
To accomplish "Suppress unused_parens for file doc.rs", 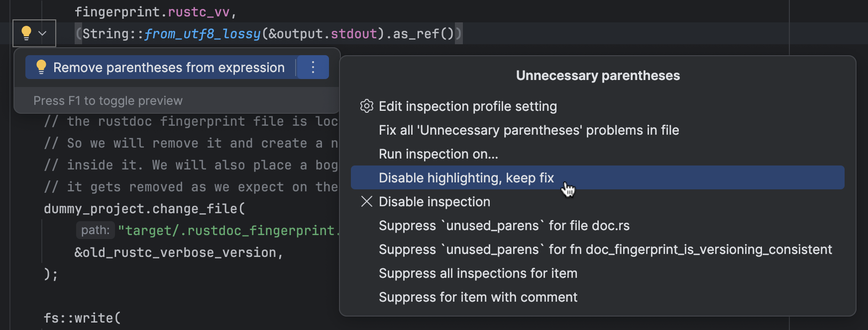I will click(504, 226).
